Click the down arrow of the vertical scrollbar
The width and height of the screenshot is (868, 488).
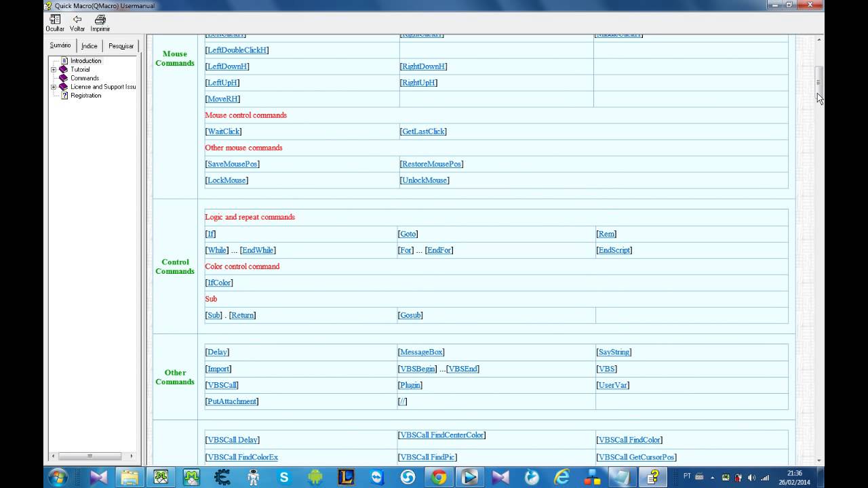point(818,460)
